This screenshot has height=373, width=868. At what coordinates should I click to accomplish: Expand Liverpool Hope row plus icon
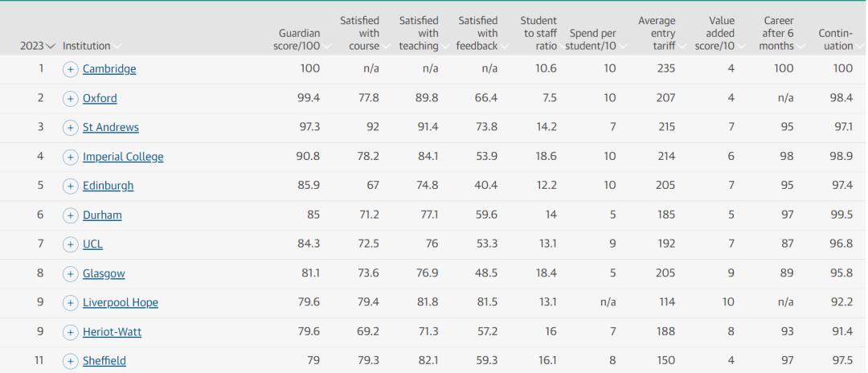click(70, 303)
